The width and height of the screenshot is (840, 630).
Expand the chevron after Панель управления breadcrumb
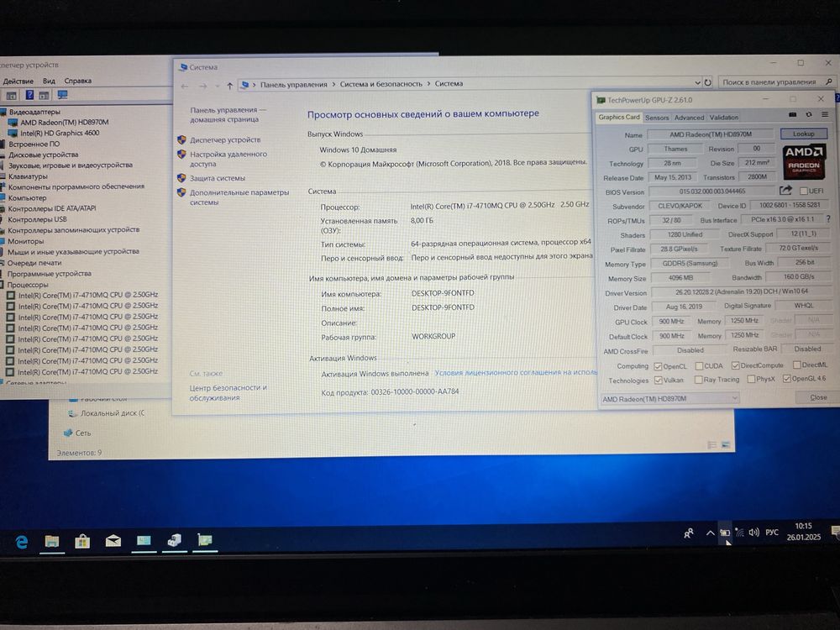(x=333, y=84)
